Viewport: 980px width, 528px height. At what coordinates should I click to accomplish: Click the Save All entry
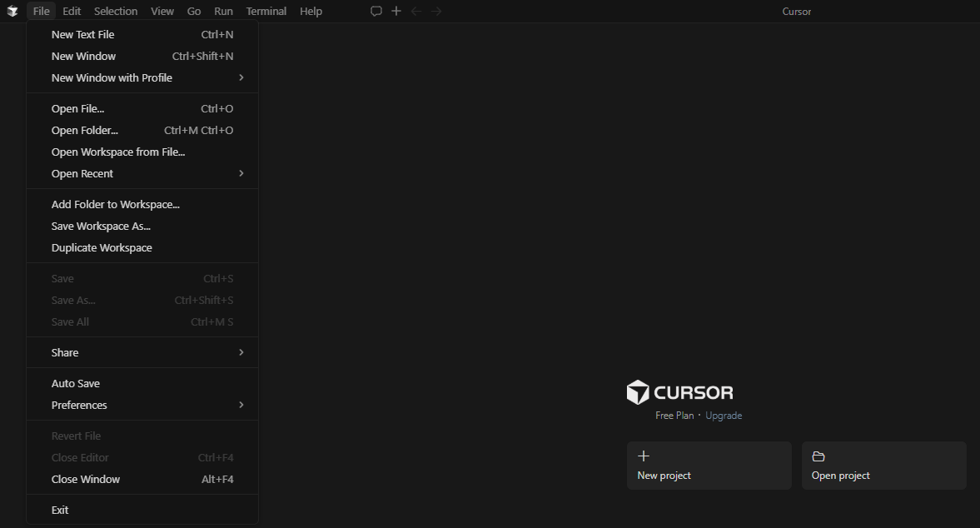[x=142, y=321]
